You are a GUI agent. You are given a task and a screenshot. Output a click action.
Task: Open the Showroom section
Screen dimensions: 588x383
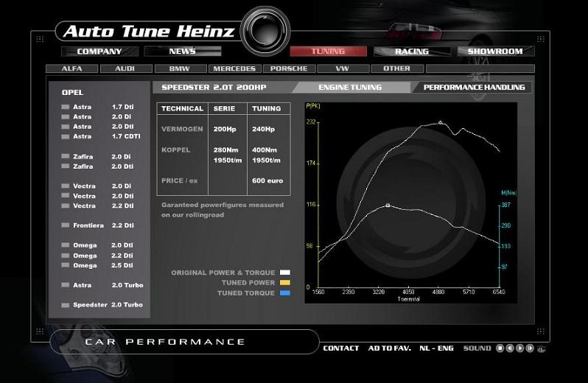(494, 52)
